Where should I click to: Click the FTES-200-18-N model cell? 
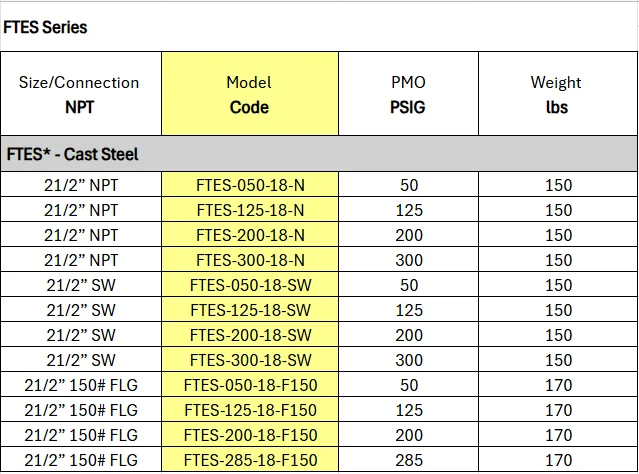[250, 235]
